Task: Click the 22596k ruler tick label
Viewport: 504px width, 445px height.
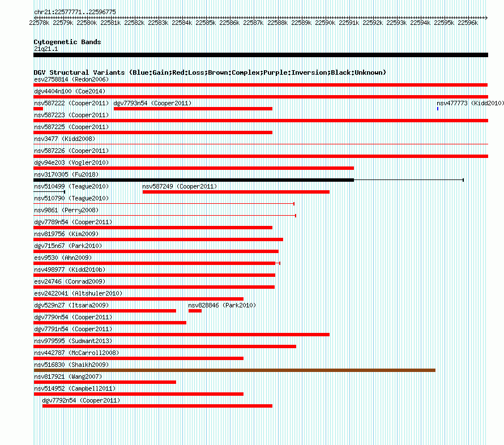Action: (468, 23)
